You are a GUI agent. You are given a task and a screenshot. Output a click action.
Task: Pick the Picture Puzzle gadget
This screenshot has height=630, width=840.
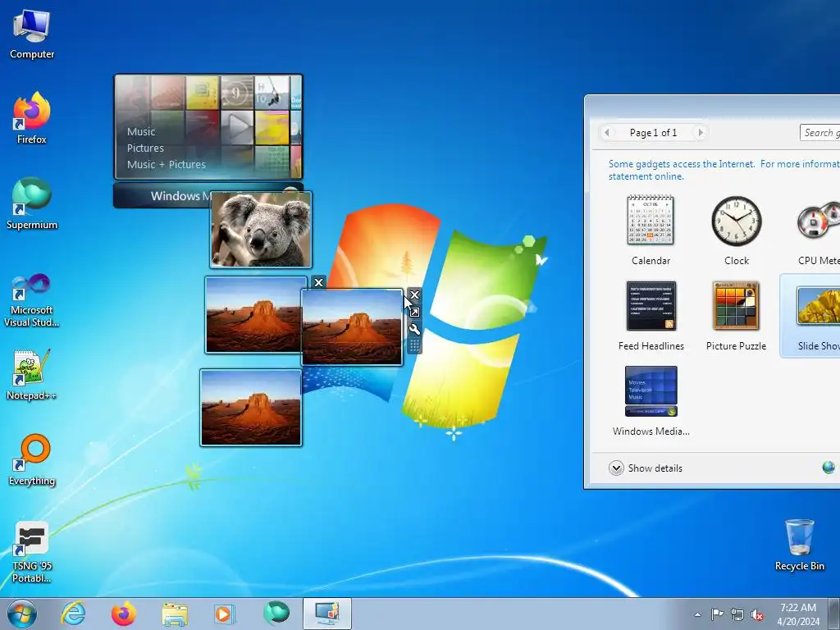click(x=736, y=316)
